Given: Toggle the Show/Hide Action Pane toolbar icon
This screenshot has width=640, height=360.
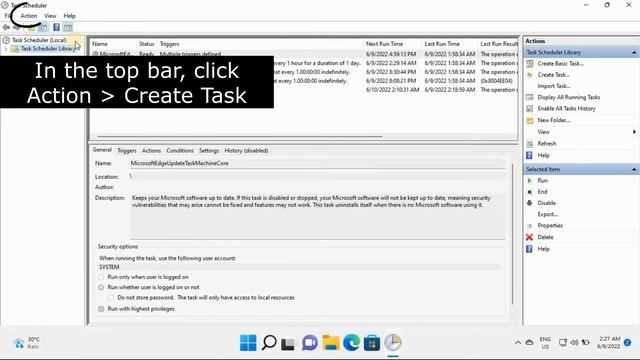Looking at the screenshot, I should (68, 27).
